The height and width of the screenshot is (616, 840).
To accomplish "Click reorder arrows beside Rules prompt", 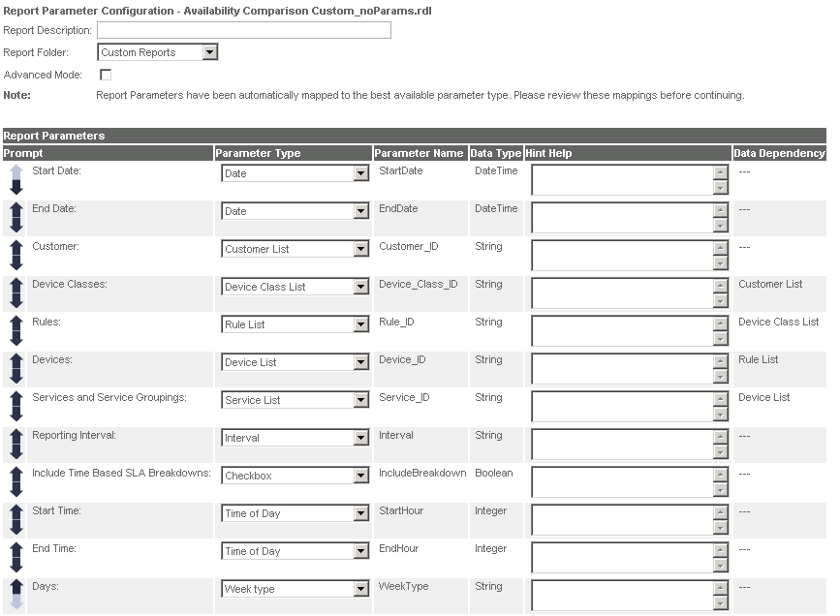I will click(x=16, y=330).
